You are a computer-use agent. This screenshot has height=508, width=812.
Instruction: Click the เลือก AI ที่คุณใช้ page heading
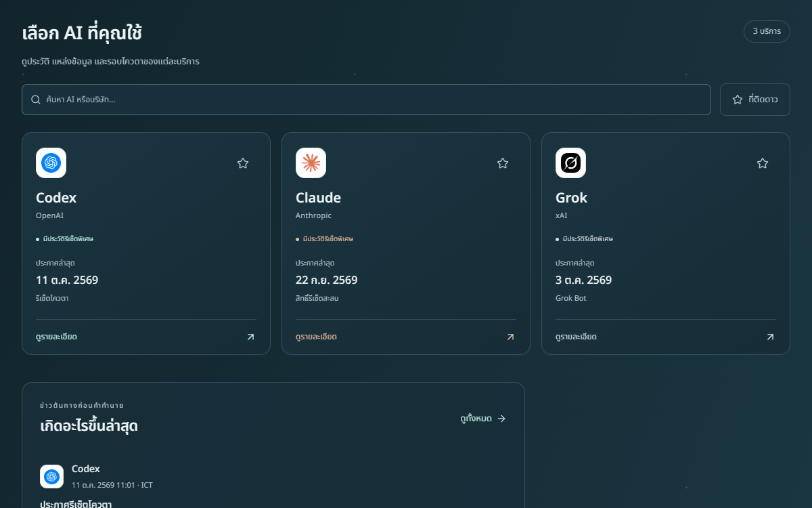[x=82, y=33]
